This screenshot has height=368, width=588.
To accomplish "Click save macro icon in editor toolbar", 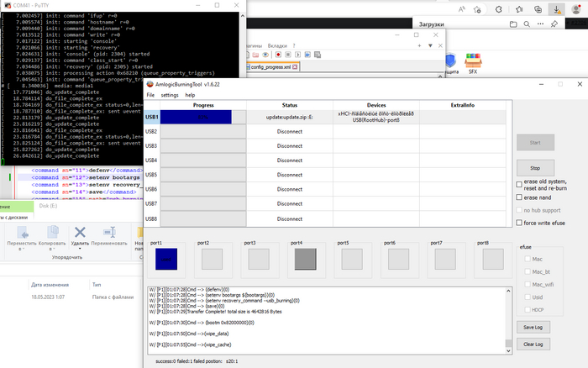I will (x=318, y=55).
